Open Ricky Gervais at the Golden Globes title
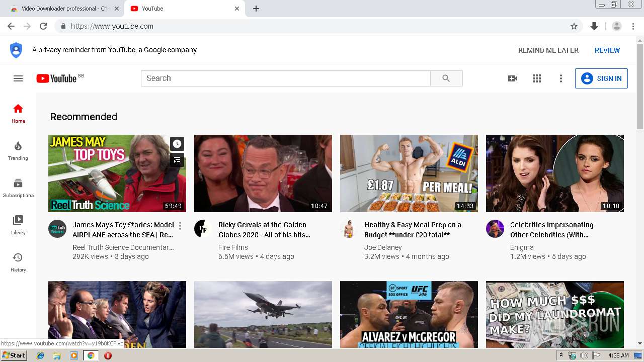This screenshot has height=362, width=644. 264,230
